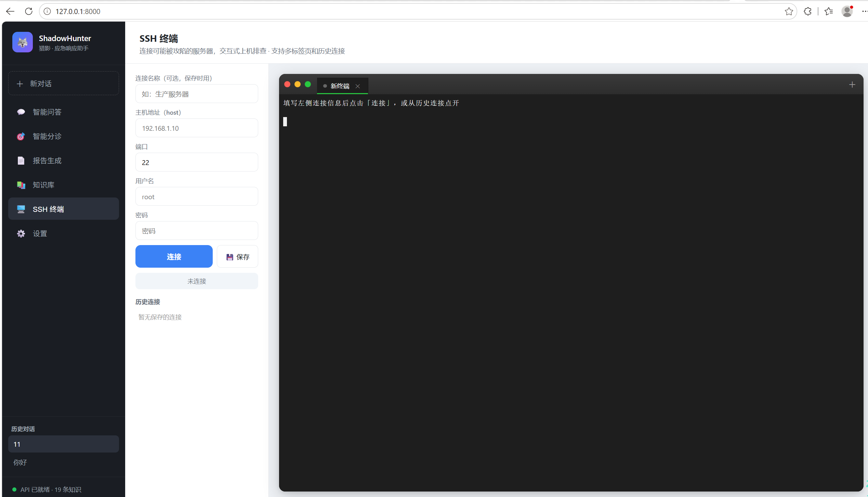Click the 密码 password field
The height and width of the screenshot is (497, 868).
tap(197, 231)
